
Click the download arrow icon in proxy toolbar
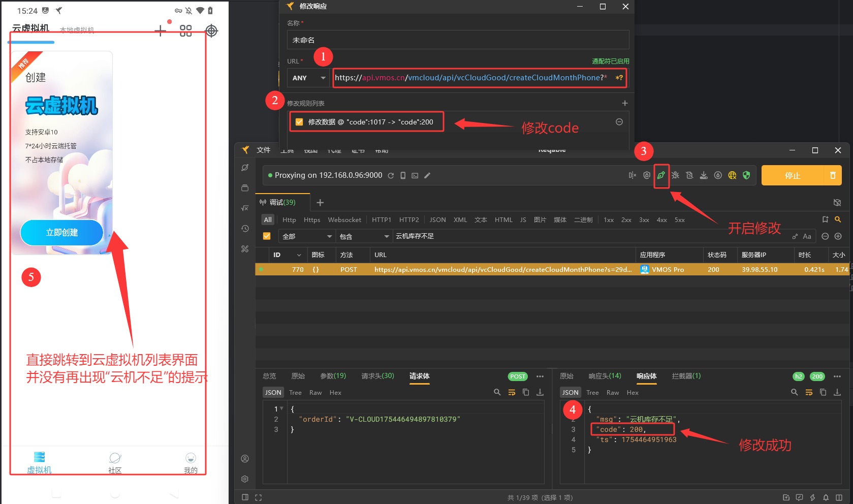coord(704,175)
